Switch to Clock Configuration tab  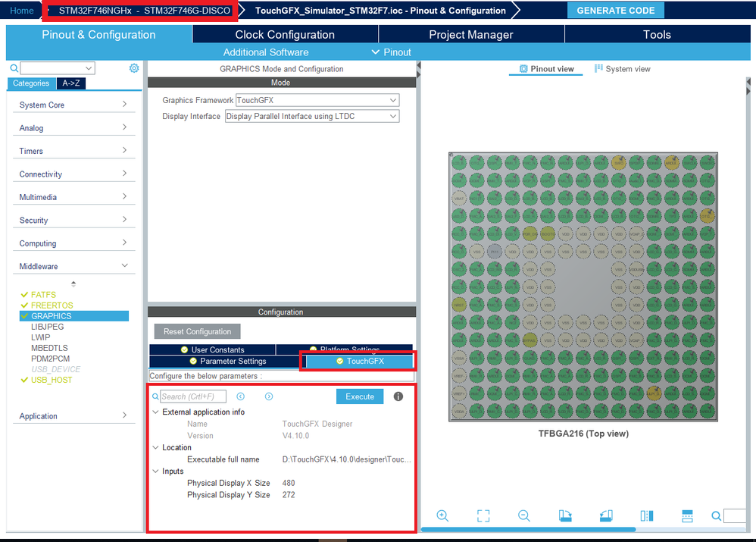(x=285, y=34)
